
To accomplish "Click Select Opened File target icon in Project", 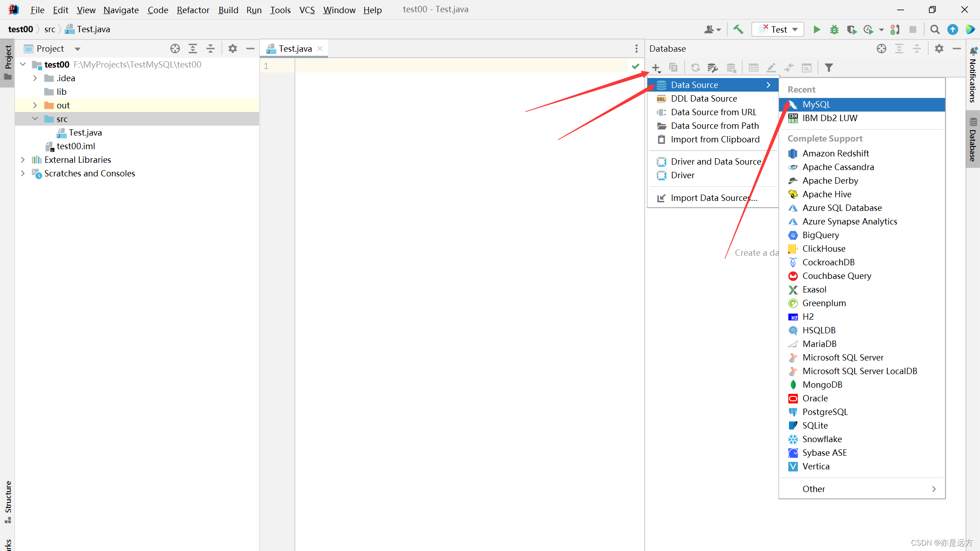I will 175,49.
